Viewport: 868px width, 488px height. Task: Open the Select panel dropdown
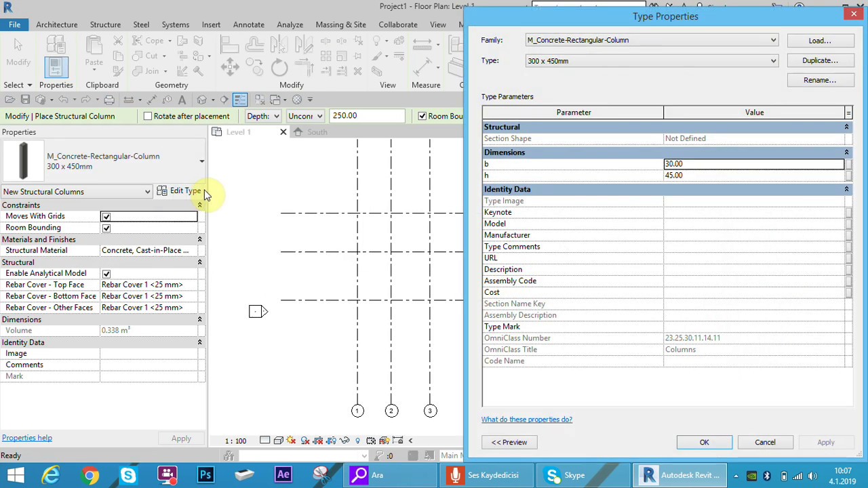coord(18,85)
